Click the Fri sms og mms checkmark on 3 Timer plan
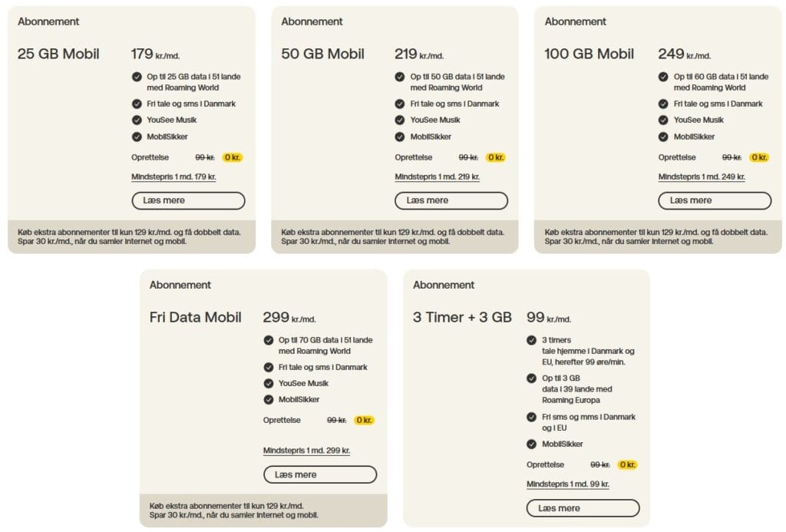 (532, 417)
